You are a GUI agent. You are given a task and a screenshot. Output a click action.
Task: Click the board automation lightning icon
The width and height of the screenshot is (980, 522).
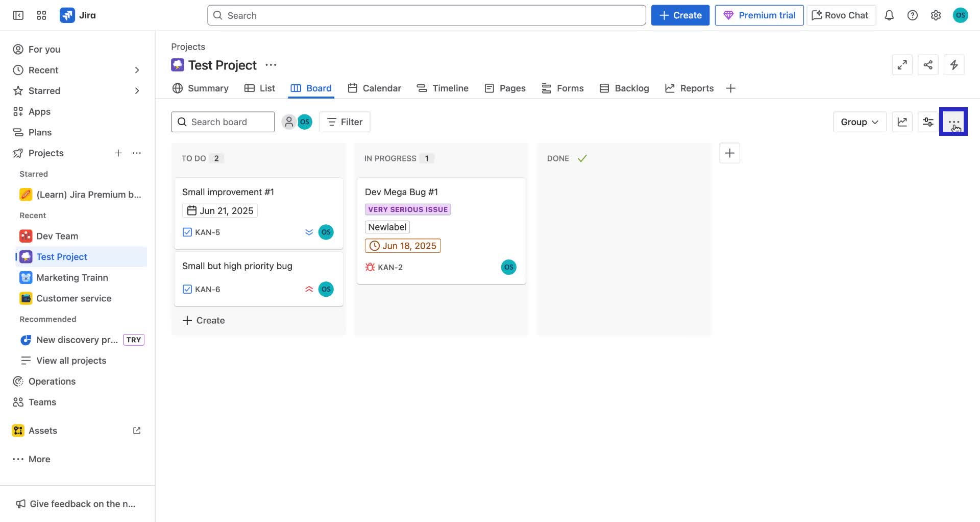pyautogui.click(x=954, y=65)
